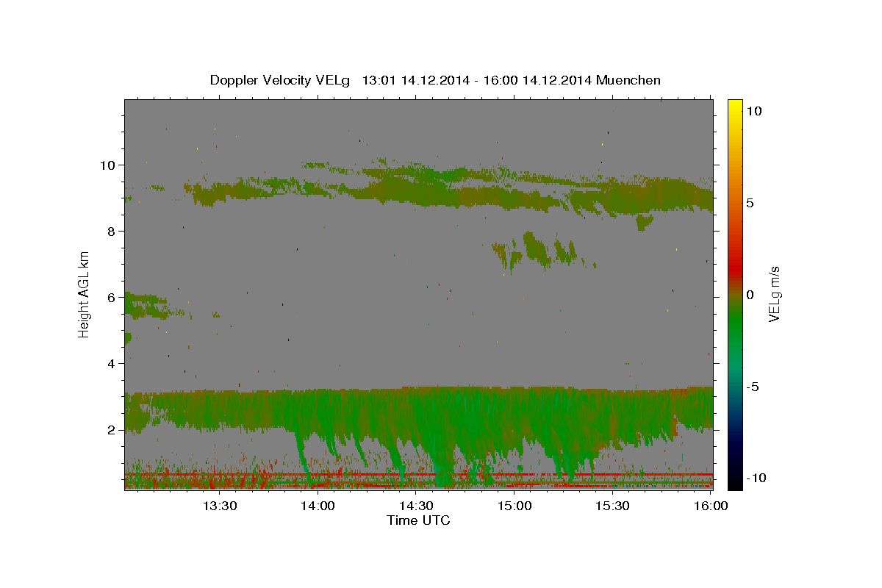Click the cirrus layer at 9 km height
This screenshot has height=588, width=882.
click(x=448, y=190)
